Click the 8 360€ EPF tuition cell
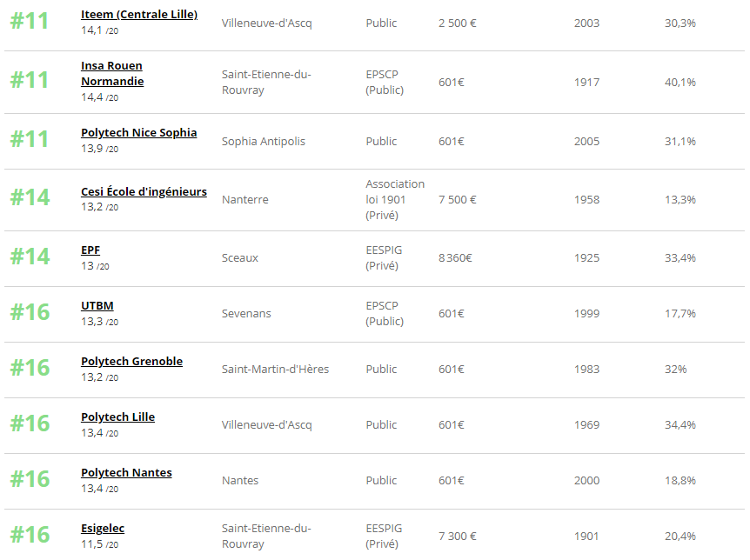This screenshot has width=750, height=560. (455, 257)
